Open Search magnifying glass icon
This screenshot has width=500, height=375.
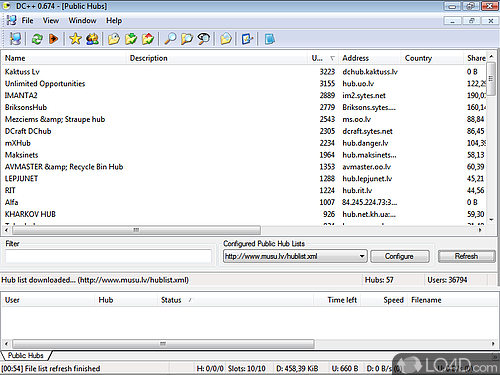(x=170, y=39)
